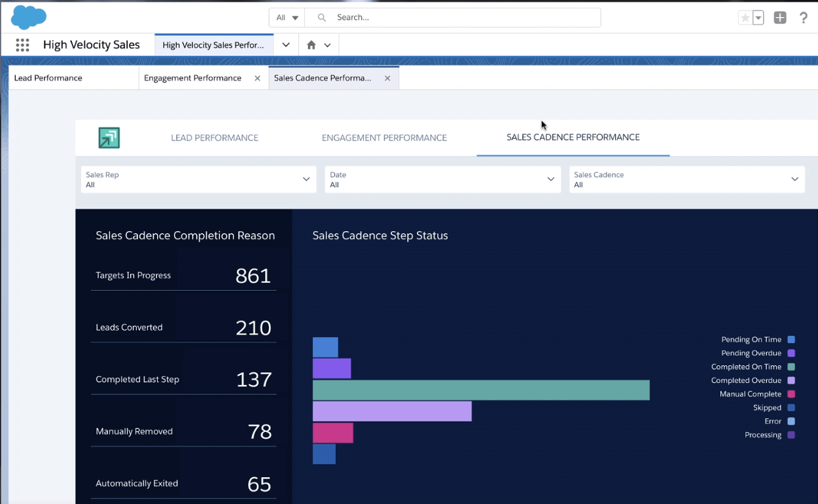The height and width of the screenshot is (504, 818).
Task: Click the High Velocity Sales app name
Action: pos(92,45)
